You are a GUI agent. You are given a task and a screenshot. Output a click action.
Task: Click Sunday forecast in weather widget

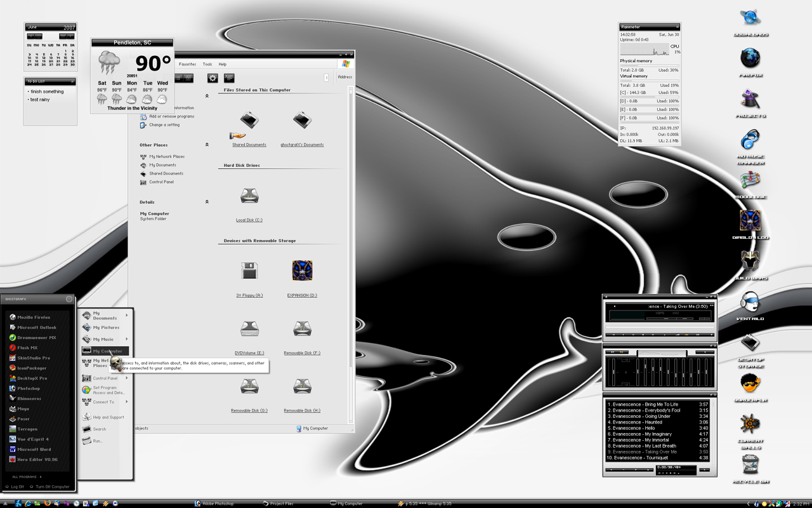(117, 94)
